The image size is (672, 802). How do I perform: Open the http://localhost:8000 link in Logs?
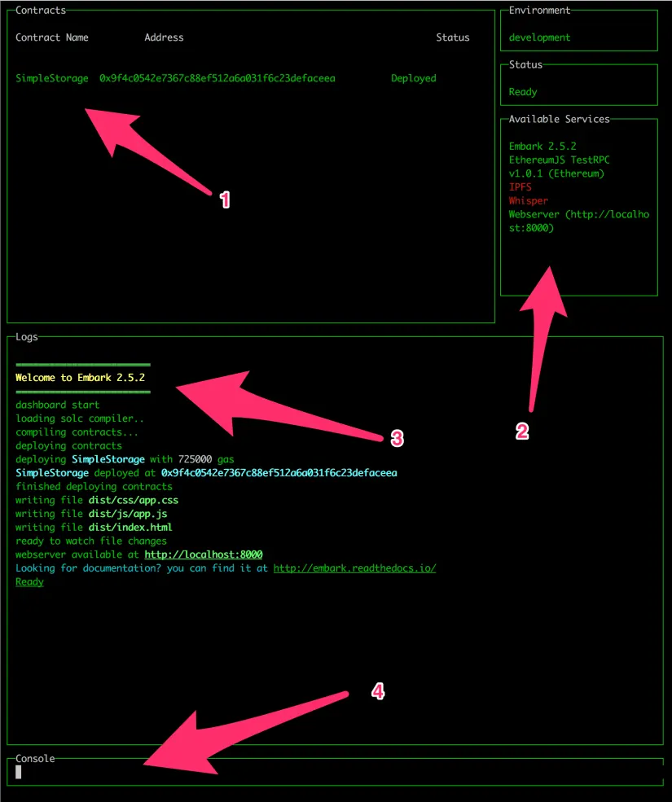pos(203,554)
